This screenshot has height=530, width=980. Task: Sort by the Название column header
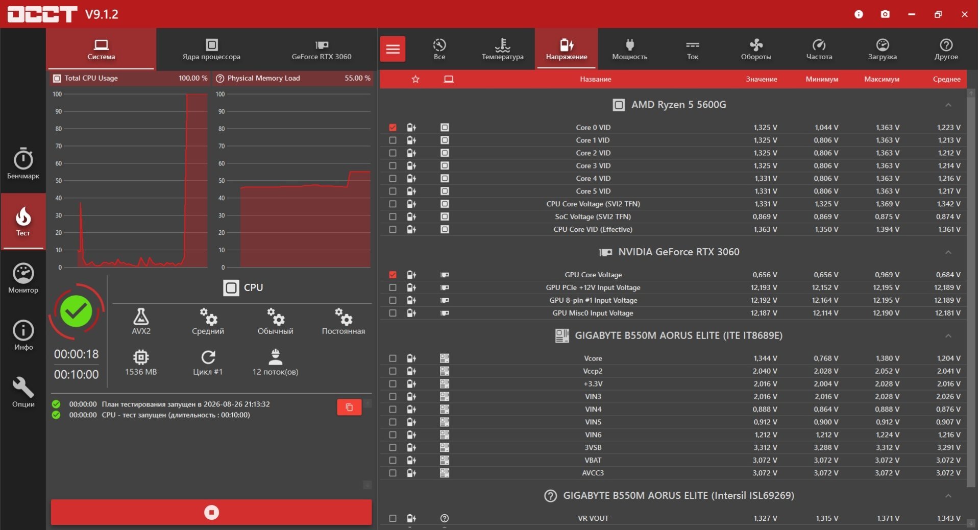pyautogui.click(x=595, y=79)
